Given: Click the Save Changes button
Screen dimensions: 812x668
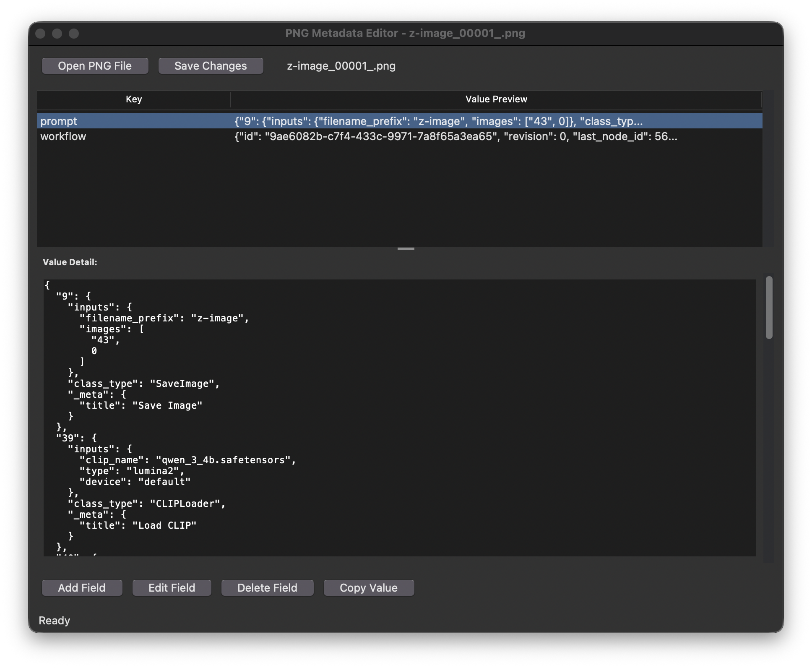Looking at the screenshot, I should click(211, 66).
